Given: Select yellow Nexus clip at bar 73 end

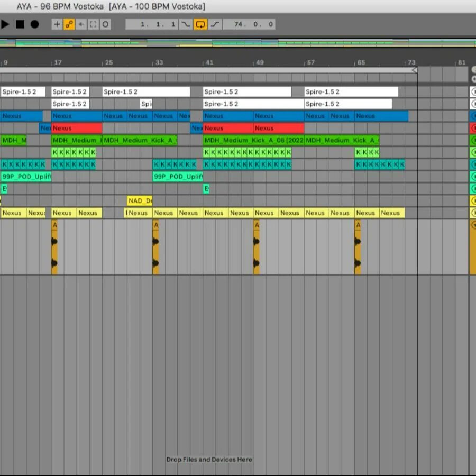Looking at the screenshot, I should pos(392,213).
